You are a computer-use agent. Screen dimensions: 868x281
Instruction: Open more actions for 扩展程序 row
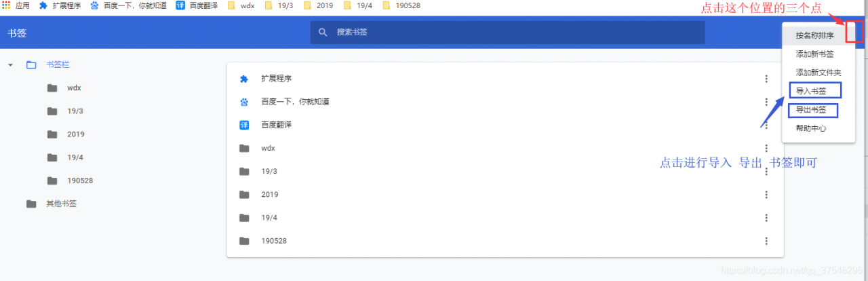pos(766,79)
